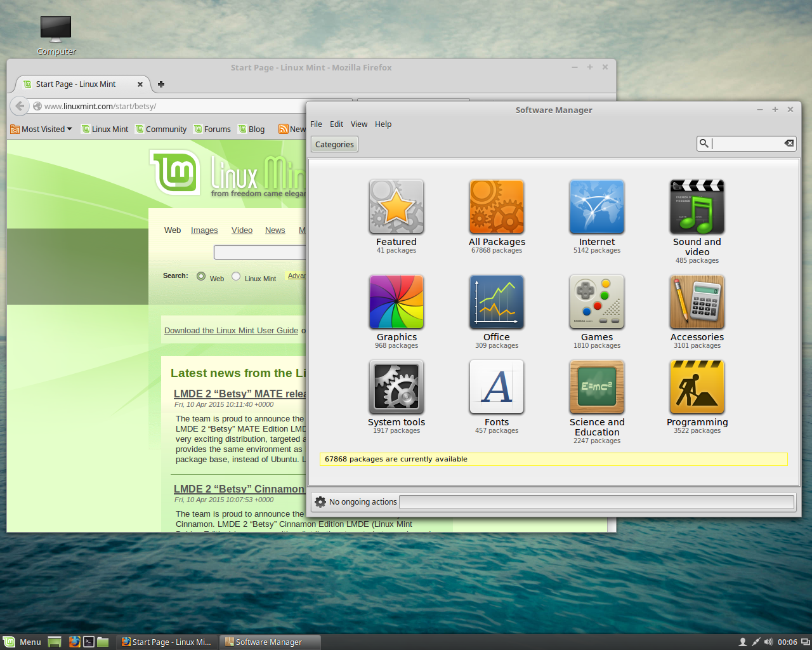Go back in the Firefox window

click(20, 106)
